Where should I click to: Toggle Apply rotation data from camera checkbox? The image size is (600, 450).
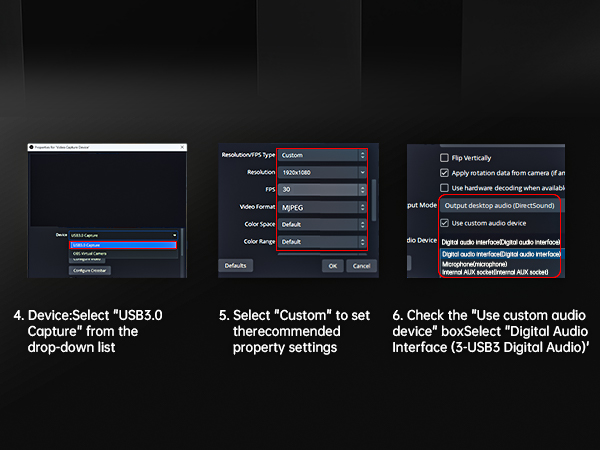(x=444, y=173)
